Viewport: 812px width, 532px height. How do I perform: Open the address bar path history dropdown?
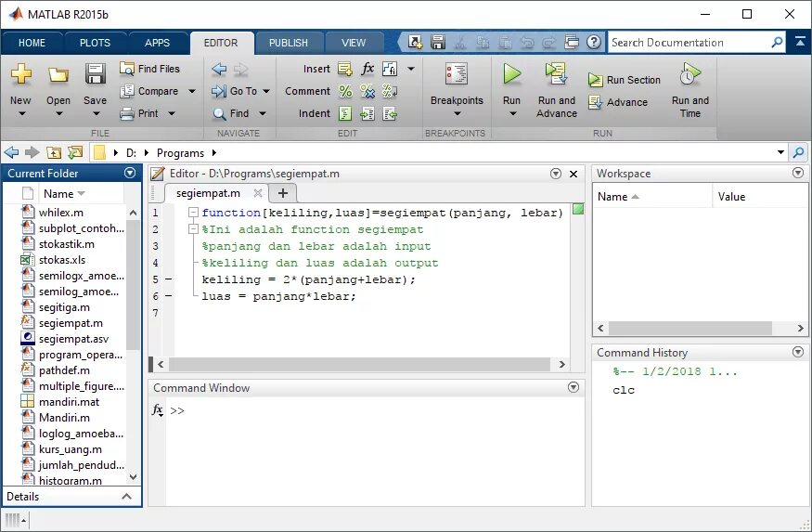point(781,152)
